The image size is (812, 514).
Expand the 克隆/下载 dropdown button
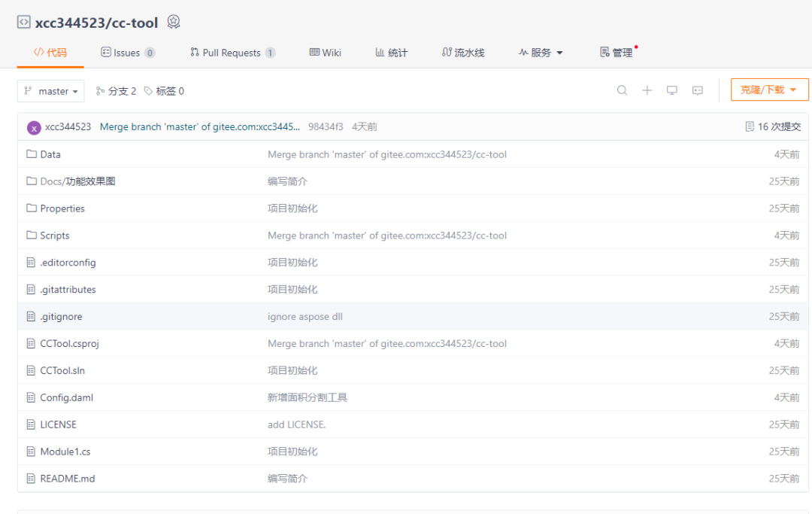click(768, 90)
